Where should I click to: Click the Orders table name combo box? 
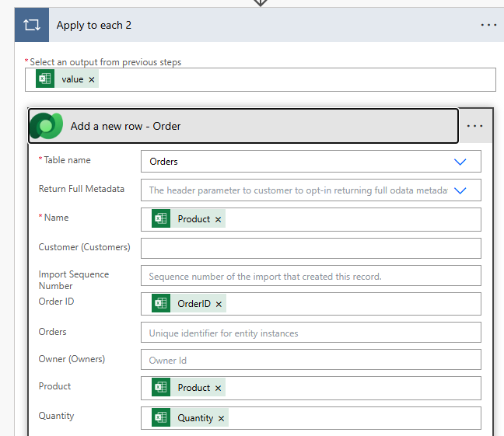coord(296,162)
